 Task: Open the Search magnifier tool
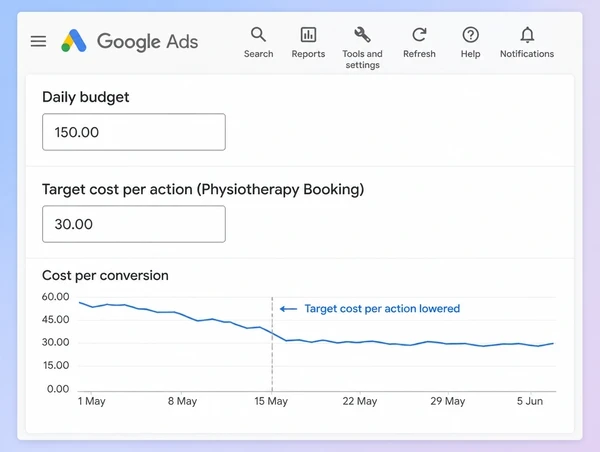tap(258, 42)
